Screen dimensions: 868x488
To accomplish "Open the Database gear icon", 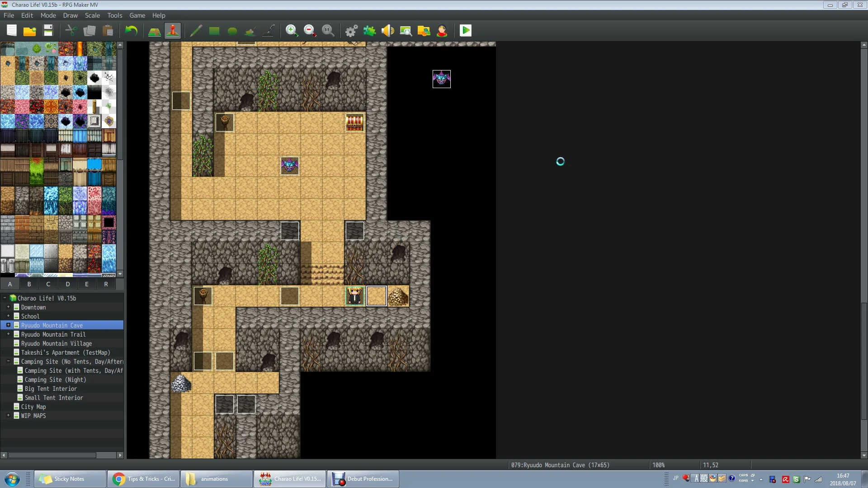I will [351, 31].
